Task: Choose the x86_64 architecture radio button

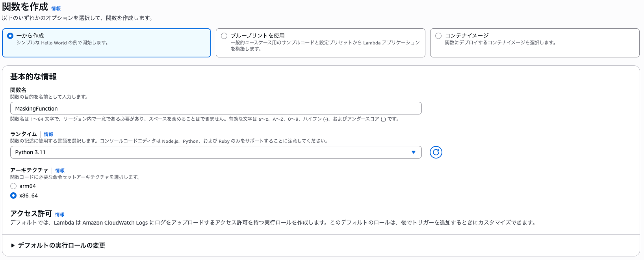Action: pyautogui.click(x=13, y=195)
